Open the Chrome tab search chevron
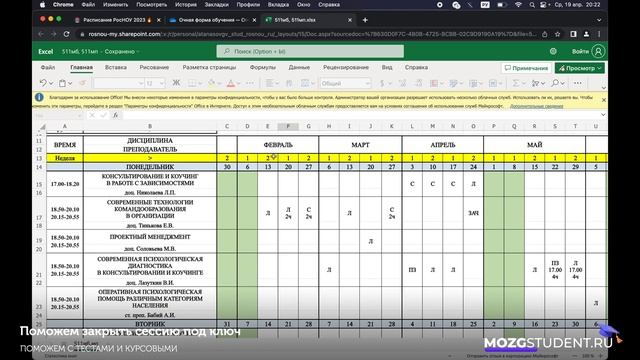The width and height of the screenshot is (640, 360). (599, 20)
